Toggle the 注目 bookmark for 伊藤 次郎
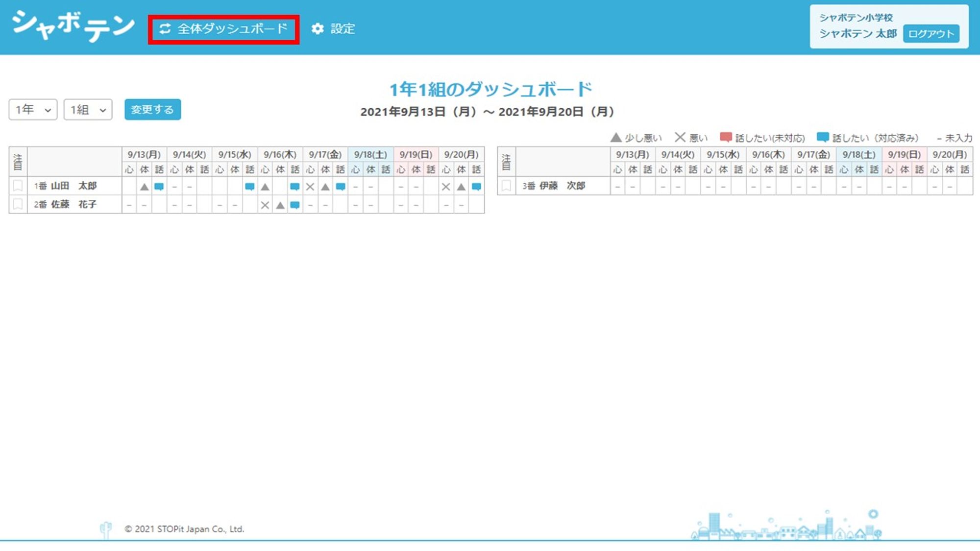Screen dimensions: 980x551 click(x=506, y=186)
